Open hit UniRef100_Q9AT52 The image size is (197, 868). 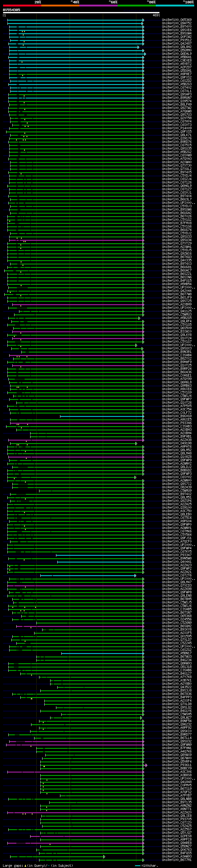coord(177,23)
